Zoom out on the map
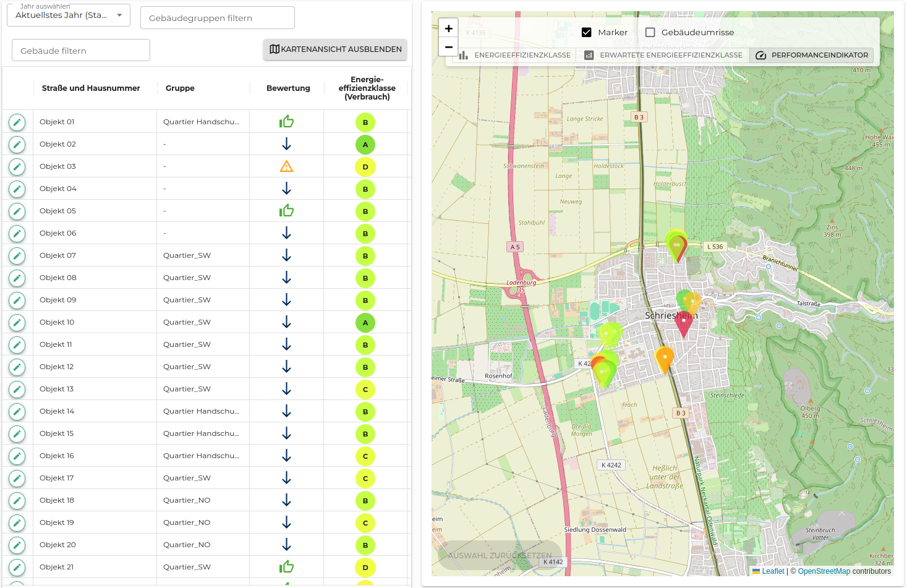The image size is (907, 588). pyautogui.click(x=448, y=47)
